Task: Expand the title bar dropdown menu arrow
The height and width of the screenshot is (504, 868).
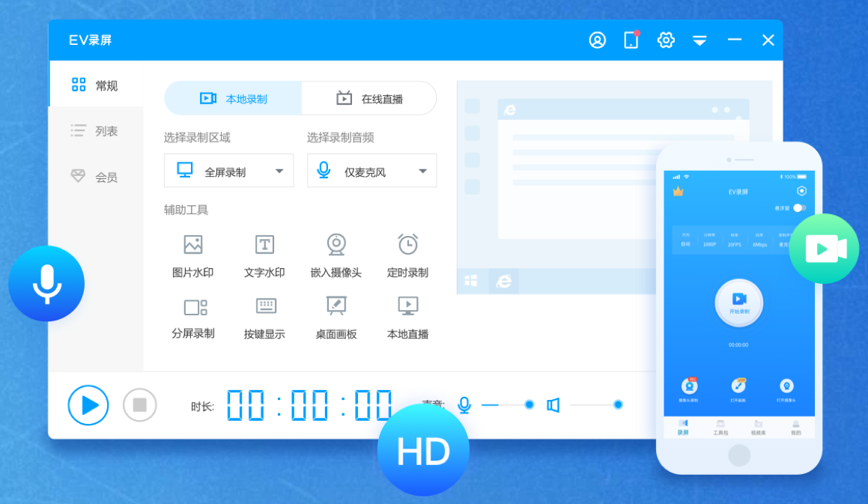Action: (699, 40)
